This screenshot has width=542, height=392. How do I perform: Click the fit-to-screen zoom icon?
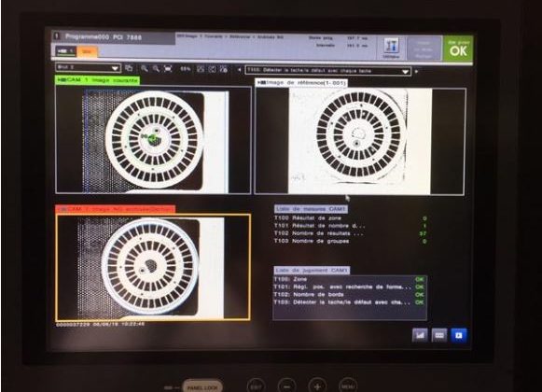click(168, 68)
